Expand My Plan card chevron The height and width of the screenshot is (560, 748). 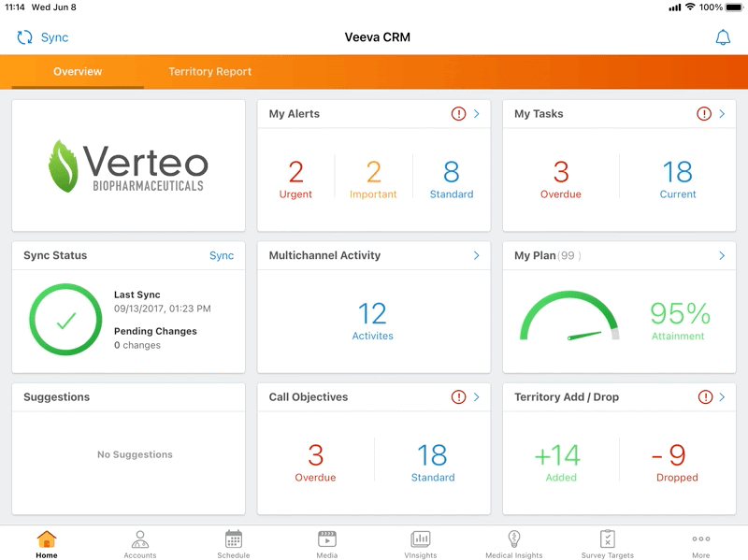pyautogui.click(x=721, y=255)
